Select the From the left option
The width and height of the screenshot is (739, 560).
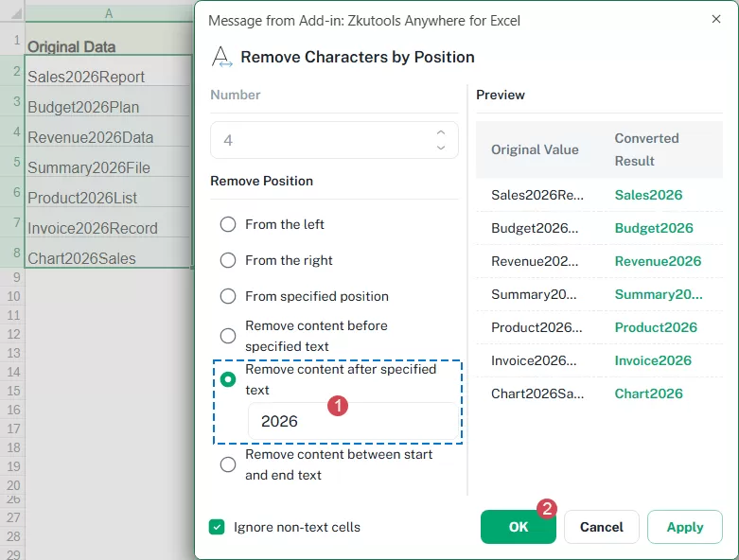[x=228, y=224]
